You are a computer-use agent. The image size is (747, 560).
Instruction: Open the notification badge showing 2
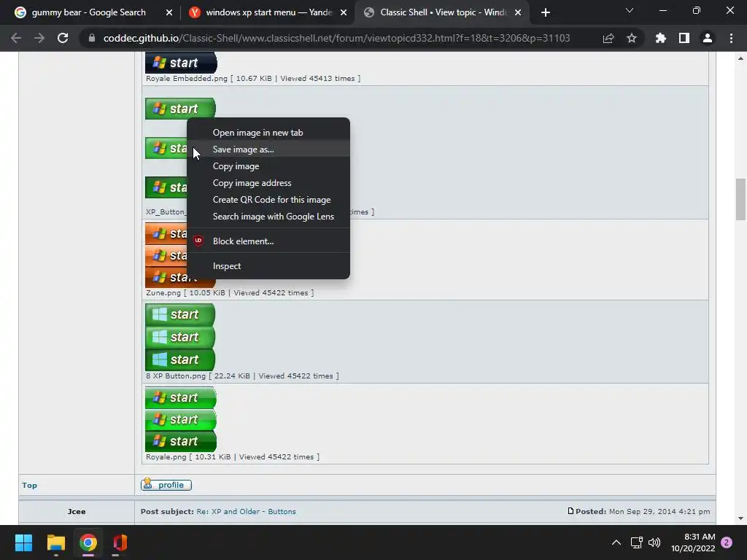pos(727,542)
